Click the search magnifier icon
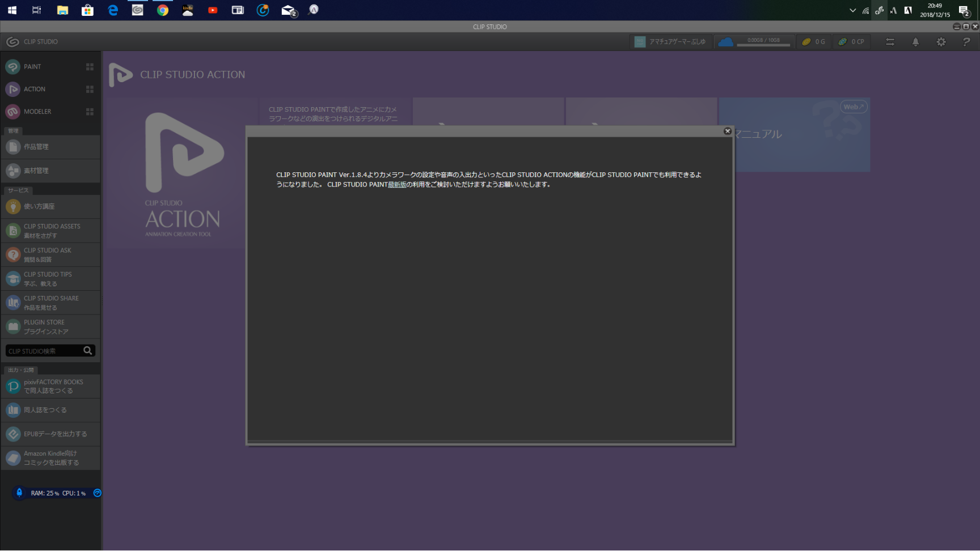 pyautogui.click(x=88, y=351)
